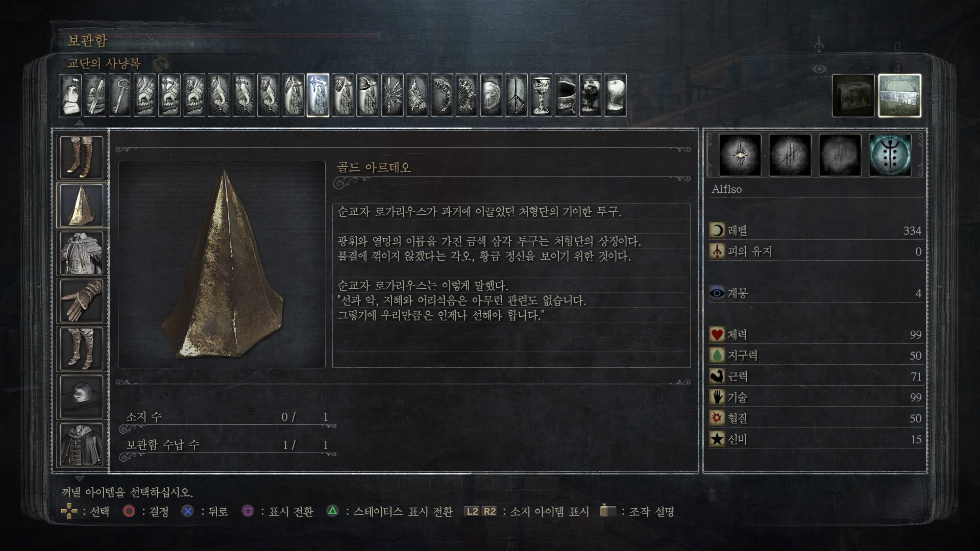Select the black coat at list bottom
The height and width of the screenshot is (551, 980).
tap(82, 445)
